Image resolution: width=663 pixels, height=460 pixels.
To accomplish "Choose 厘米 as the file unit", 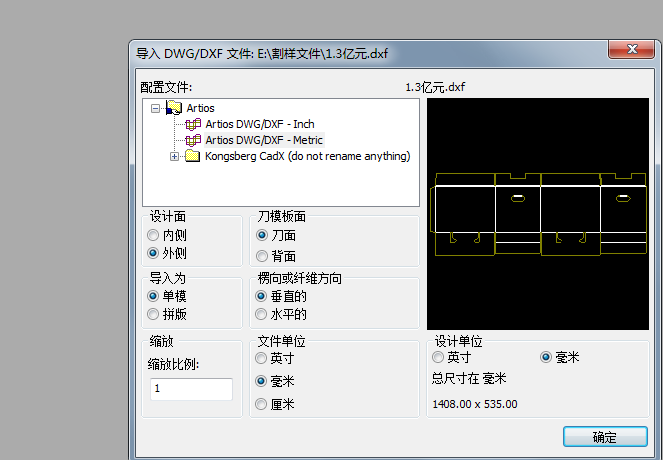I will pyautogui.click(x=262, y=404).
